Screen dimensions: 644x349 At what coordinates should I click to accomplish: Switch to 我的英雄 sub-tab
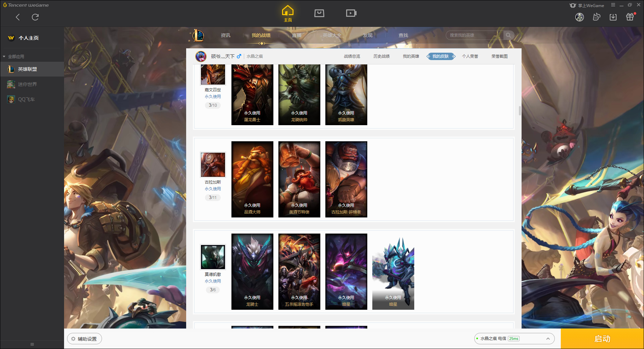click(x=411, y=56)
